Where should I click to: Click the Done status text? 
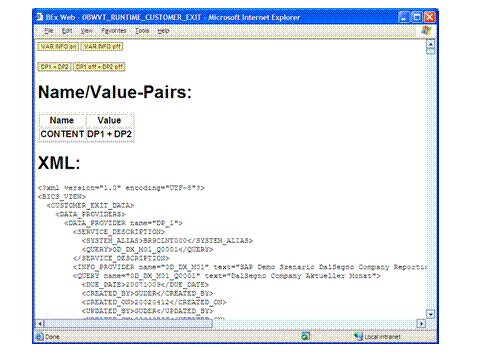52,337
